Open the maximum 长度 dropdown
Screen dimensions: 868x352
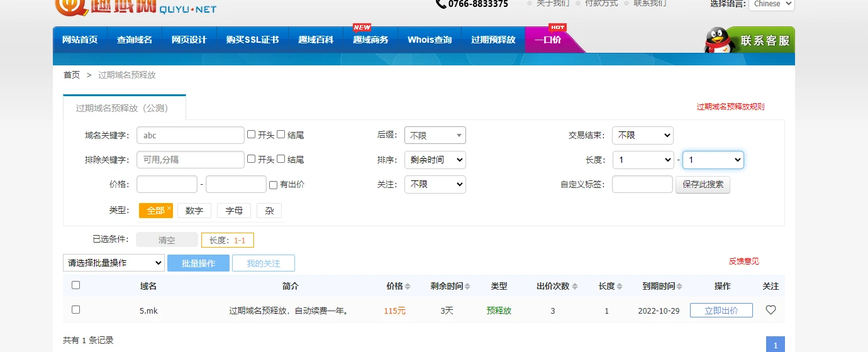[713, 160]
